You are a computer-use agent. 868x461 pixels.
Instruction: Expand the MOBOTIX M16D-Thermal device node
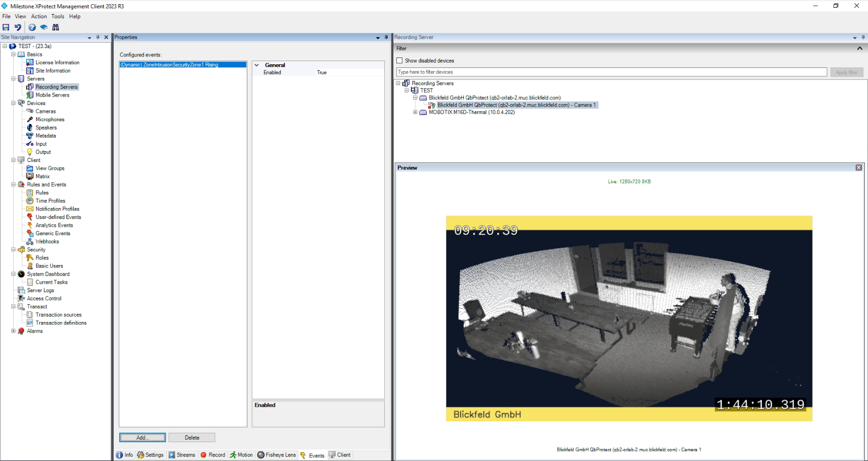(x=415, y=112)
